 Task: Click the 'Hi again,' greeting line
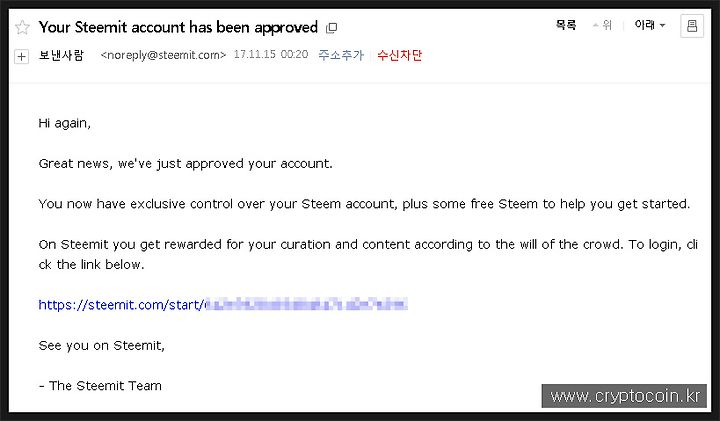65,123
